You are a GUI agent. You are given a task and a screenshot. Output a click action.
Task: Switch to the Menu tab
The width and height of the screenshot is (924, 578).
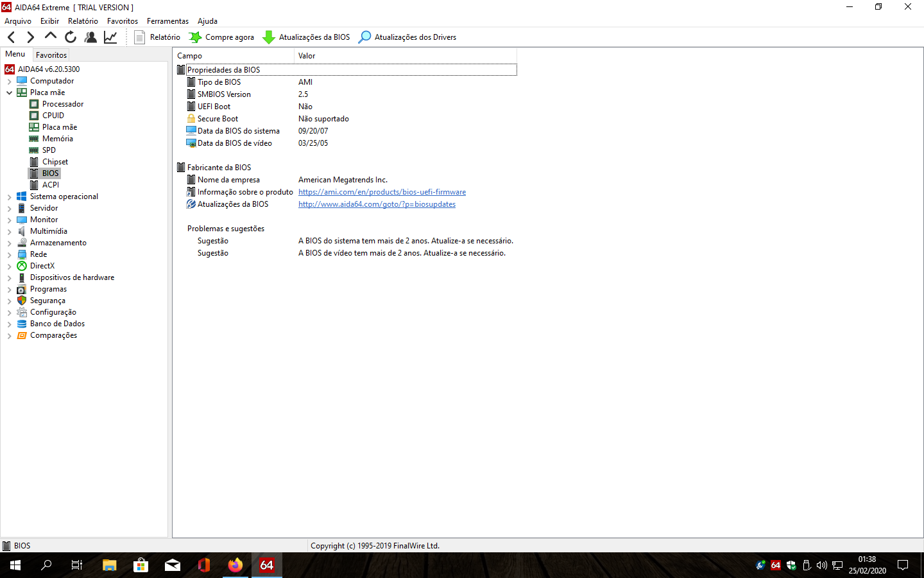pos(15,54)
